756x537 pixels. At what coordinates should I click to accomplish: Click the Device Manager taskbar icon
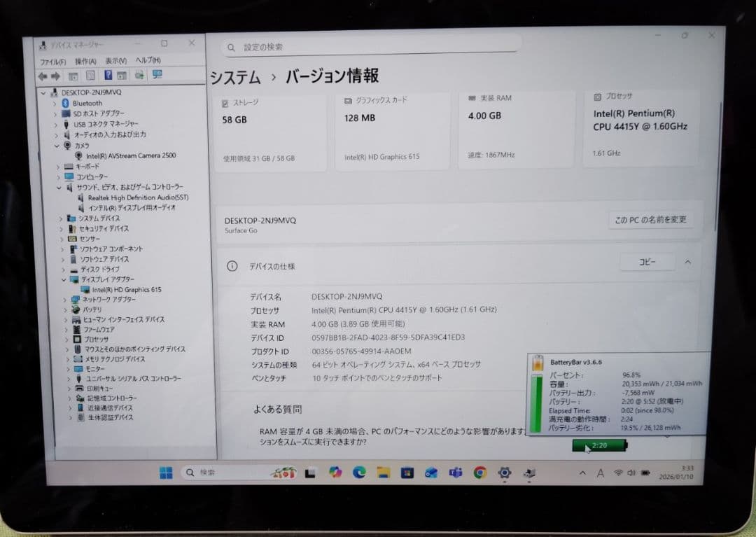529,473
